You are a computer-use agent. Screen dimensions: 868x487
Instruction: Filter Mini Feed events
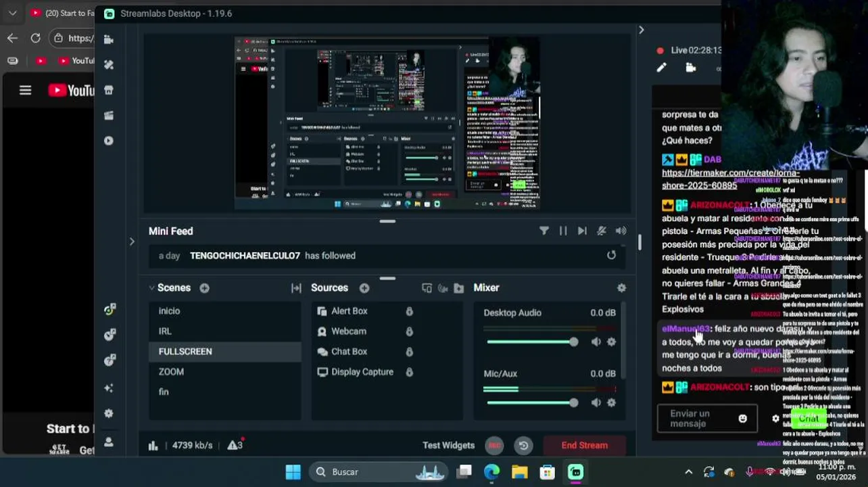pyautogui.click(x=544, y=231)
